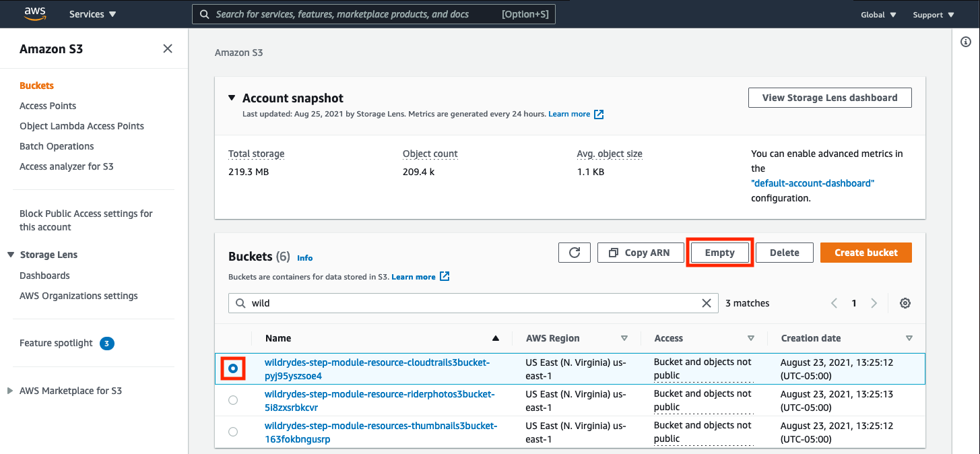This screenshot has width=980, height=454.
Task: Select the cloudtrails3bucket radio button
Action: 233,368
